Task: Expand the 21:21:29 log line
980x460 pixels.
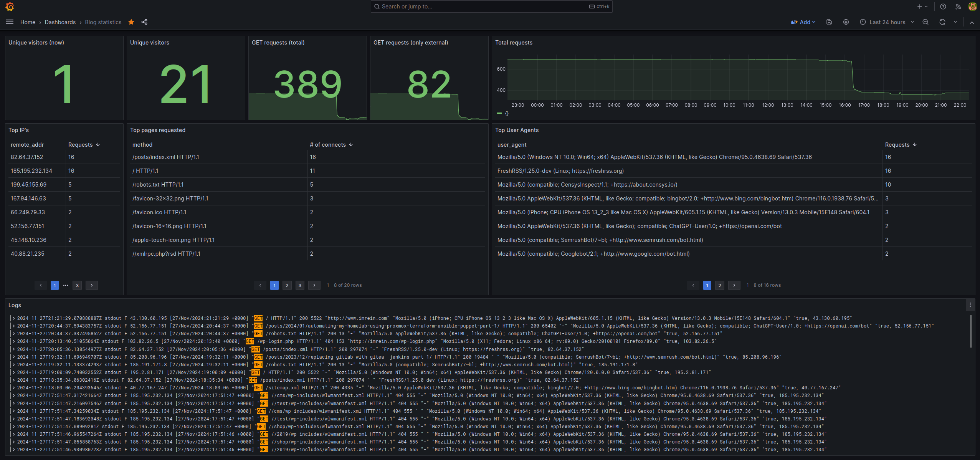Action: tap(14, 318)
